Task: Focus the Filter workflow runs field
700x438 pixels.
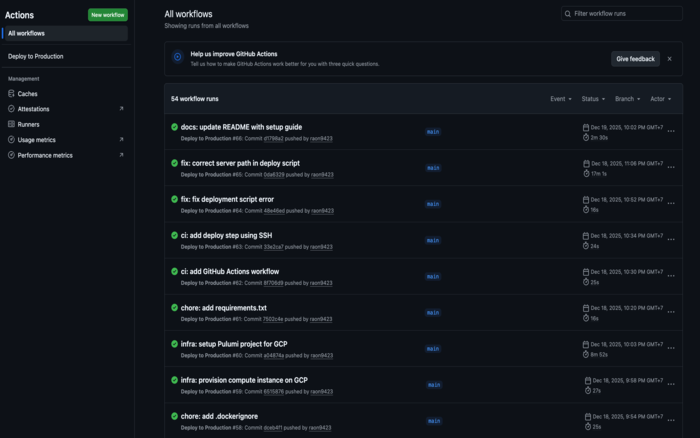Action: click(x=621, y=14)
